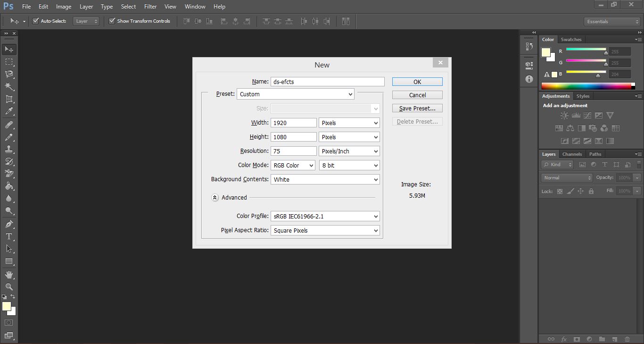Select the Pen tool

pyautogui.click(x=9, y=224)
